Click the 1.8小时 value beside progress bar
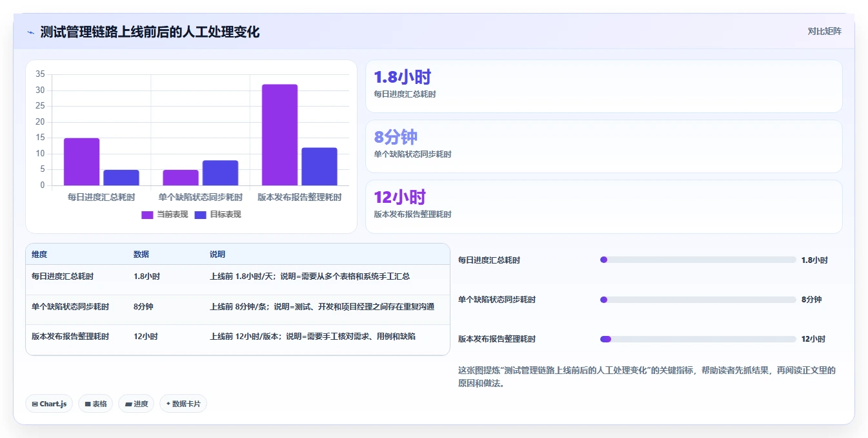 (814, 260)
